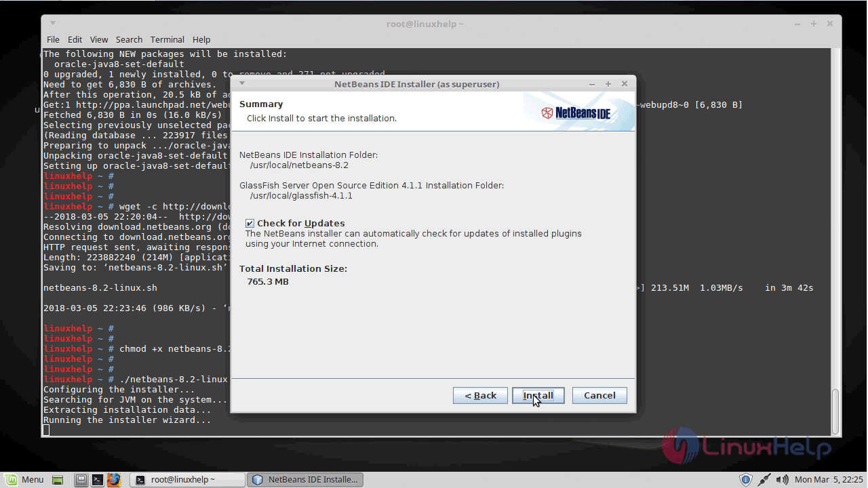Click the terminal vertical scrollbar thumb
The height and width of the screenshot is (488, 868).
836,411
